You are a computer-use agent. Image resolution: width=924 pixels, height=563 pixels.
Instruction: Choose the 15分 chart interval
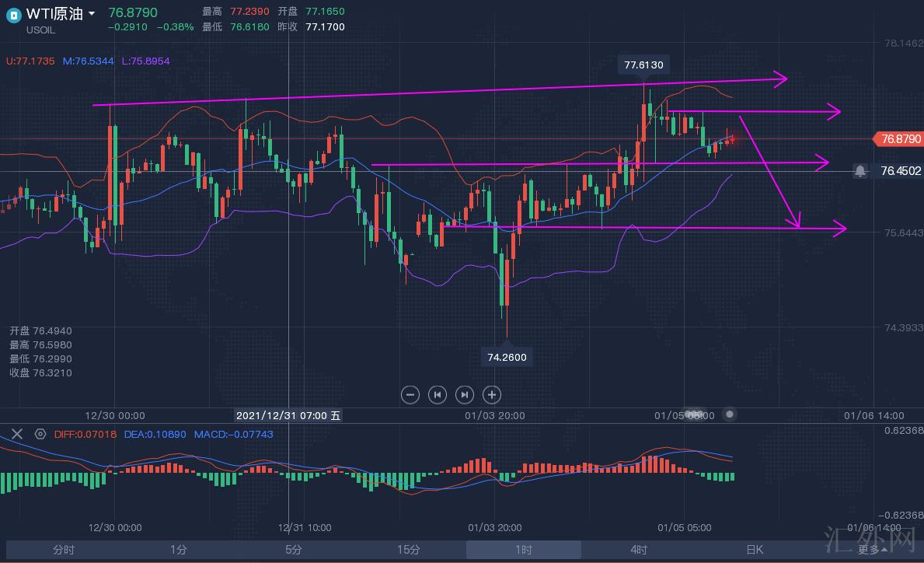[x=409, y=550]
